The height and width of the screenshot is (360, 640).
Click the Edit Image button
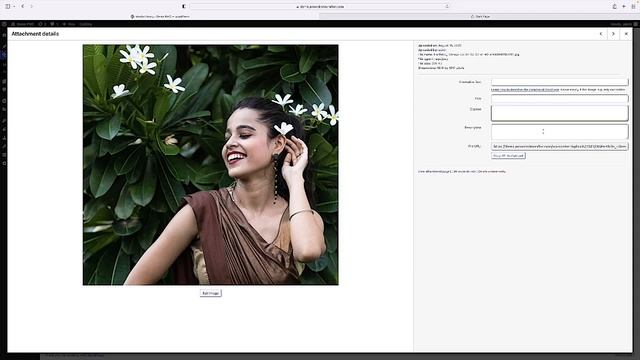[x=211, y=293]
